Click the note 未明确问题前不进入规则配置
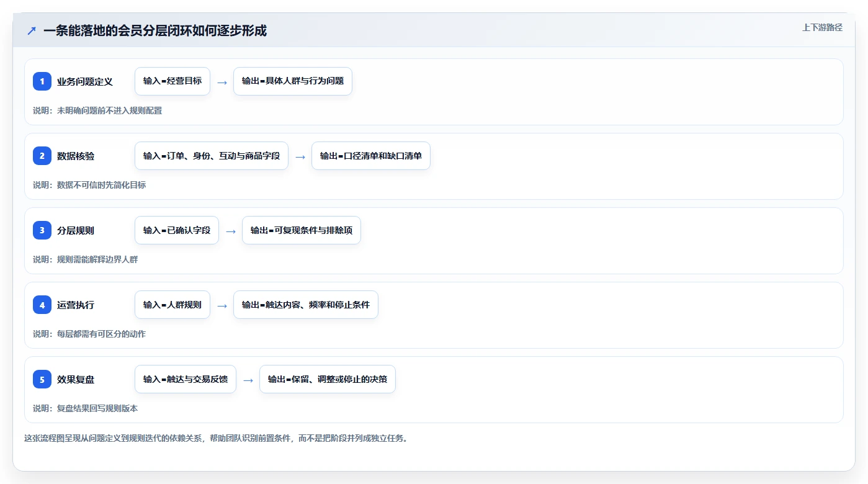868x484 pixels. pos(109,110)
